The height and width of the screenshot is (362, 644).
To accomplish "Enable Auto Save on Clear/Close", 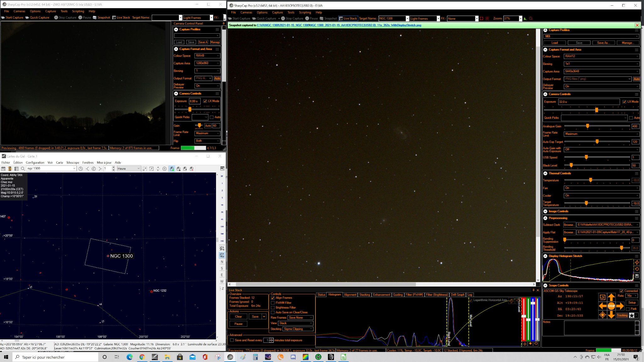I will (273, 312).
